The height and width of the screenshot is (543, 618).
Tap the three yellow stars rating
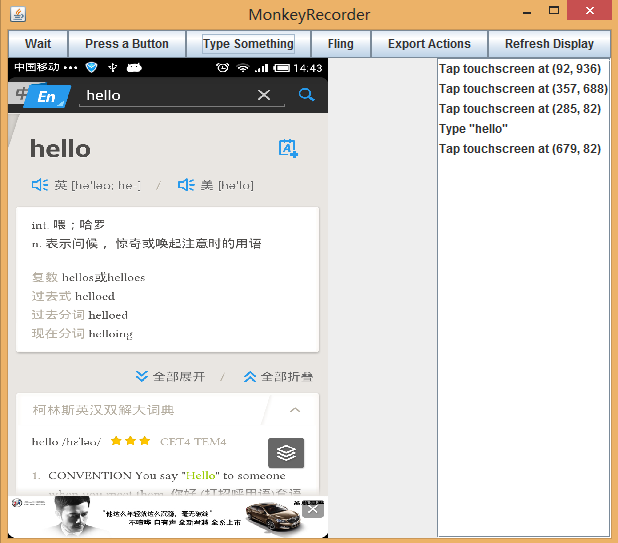coord(130,441)
